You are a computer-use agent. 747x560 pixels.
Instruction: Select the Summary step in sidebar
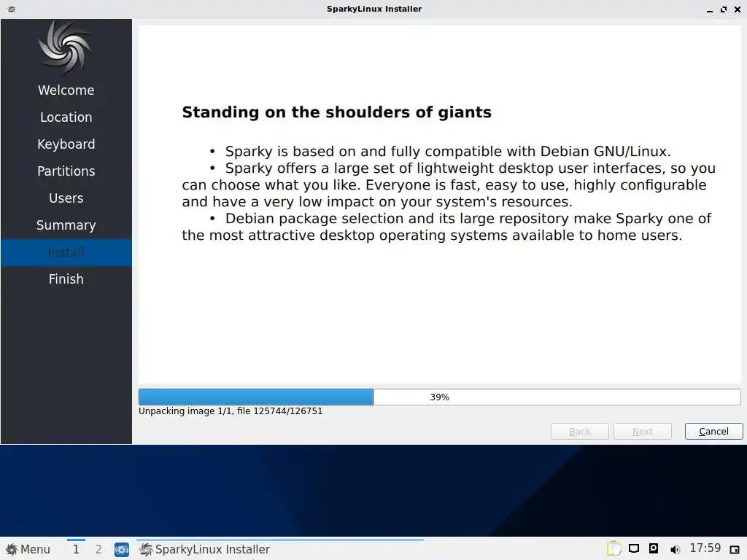click(66, 225)
